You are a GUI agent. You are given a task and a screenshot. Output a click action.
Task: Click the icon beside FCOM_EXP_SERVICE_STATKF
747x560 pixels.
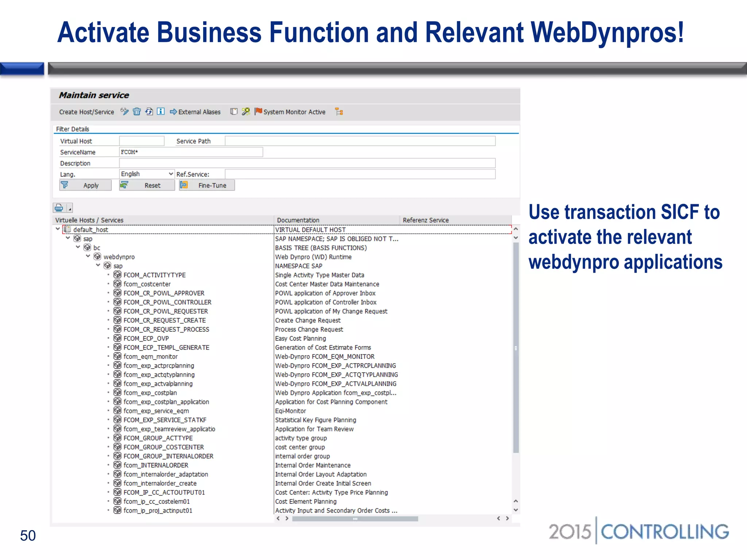click(x=117, y=420)
